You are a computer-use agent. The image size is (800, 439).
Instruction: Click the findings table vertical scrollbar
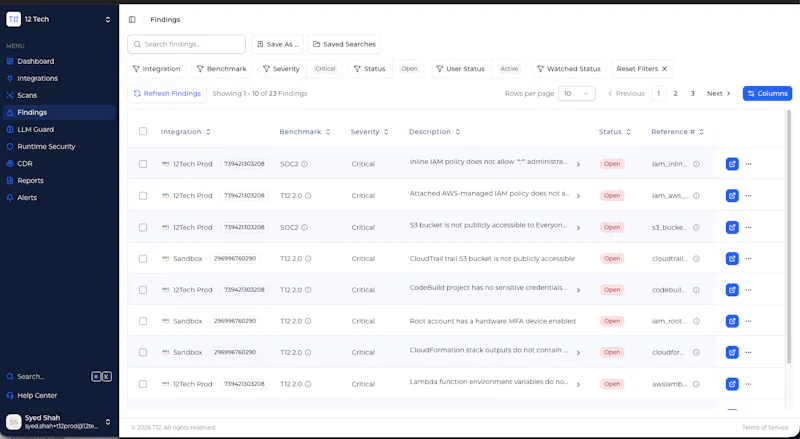coord(789,236)
